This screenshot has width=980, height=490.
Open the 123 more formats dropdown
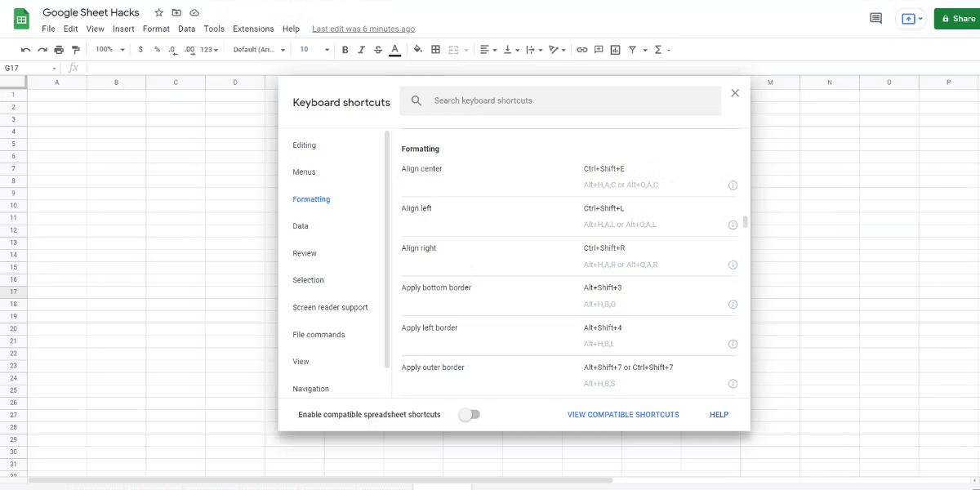[210, 50]
